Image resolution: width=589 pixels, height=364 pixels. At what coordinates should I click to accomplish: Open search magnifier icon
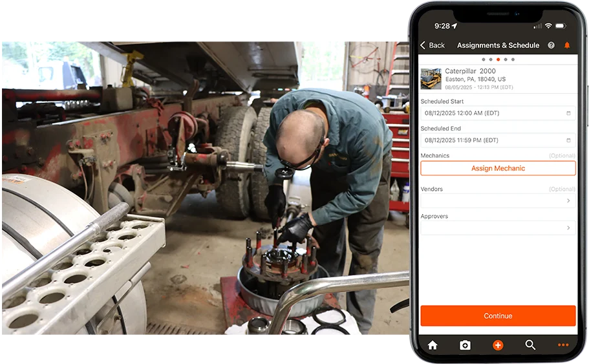pyautogui.click(x=530, y=345)
